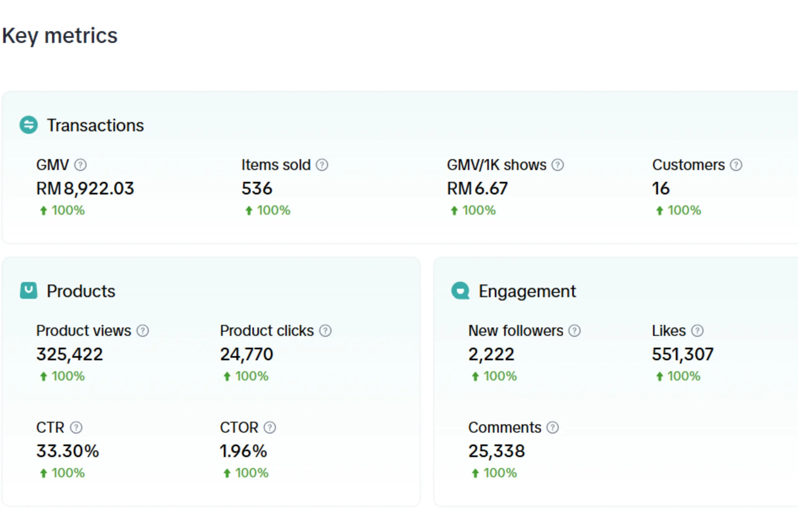Click the info icon next to Product clicks

click(325, 331)
